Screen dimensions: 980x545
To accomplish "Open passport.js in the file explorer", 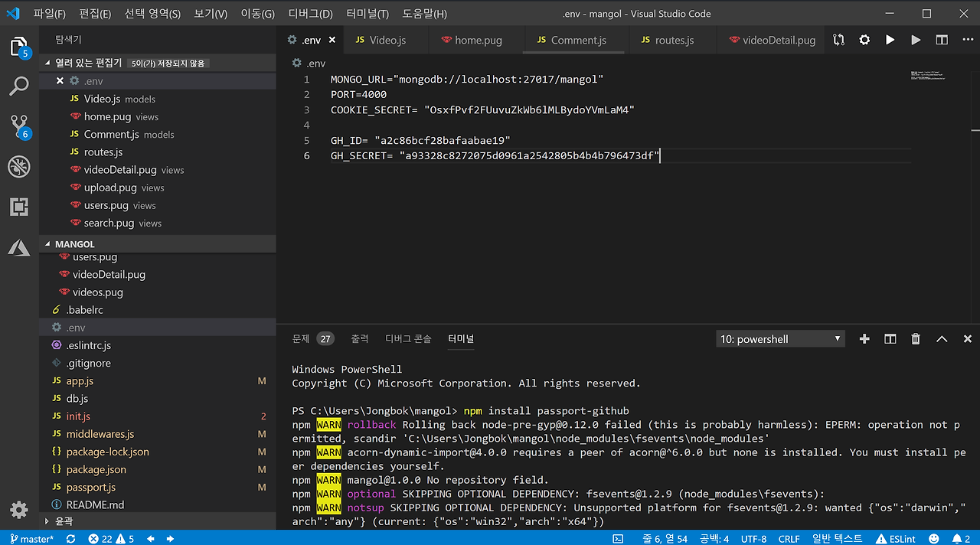I will (x=91, y=488).
